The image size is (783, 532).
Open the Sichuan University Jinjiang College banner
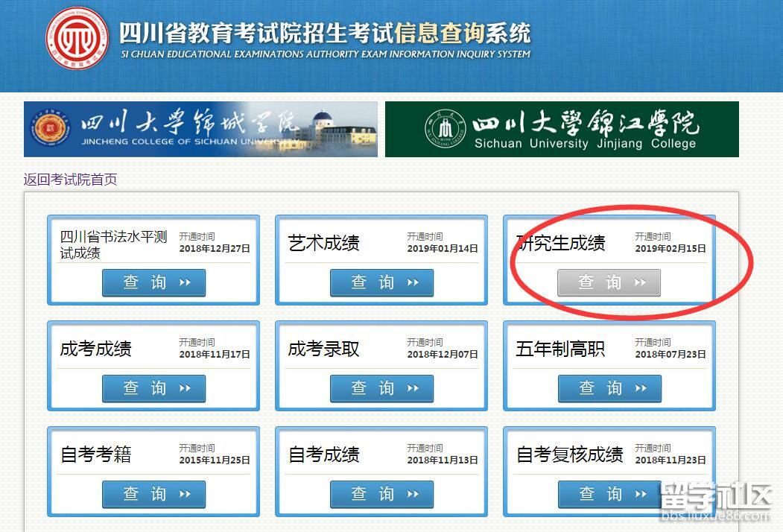(562, 130)
